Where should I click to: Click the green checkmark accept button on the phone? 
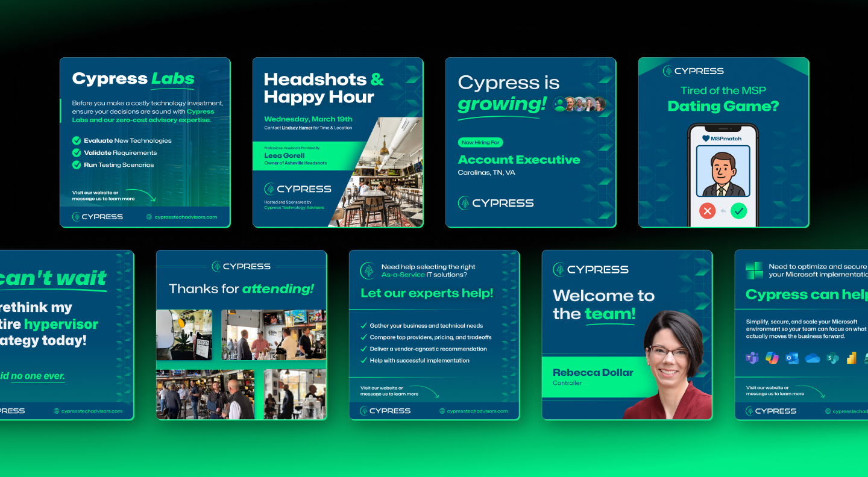[739, 211]
